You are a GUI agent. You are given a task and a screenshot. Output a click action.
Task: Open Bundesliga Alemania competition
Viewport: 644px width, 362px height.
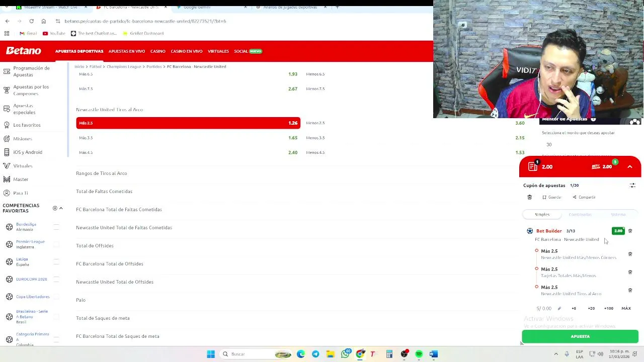pyautogui.click(x=26, y=227)
